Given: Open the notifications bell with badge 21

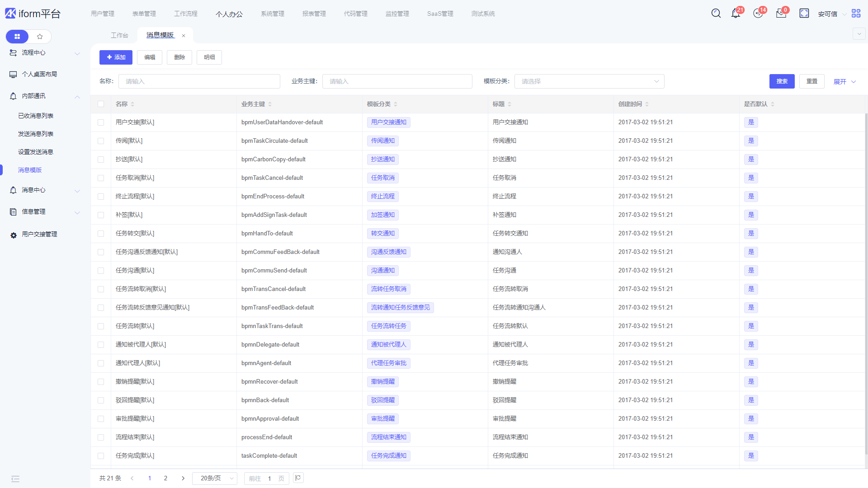Looking at the screenshot, I should point(736,14).
